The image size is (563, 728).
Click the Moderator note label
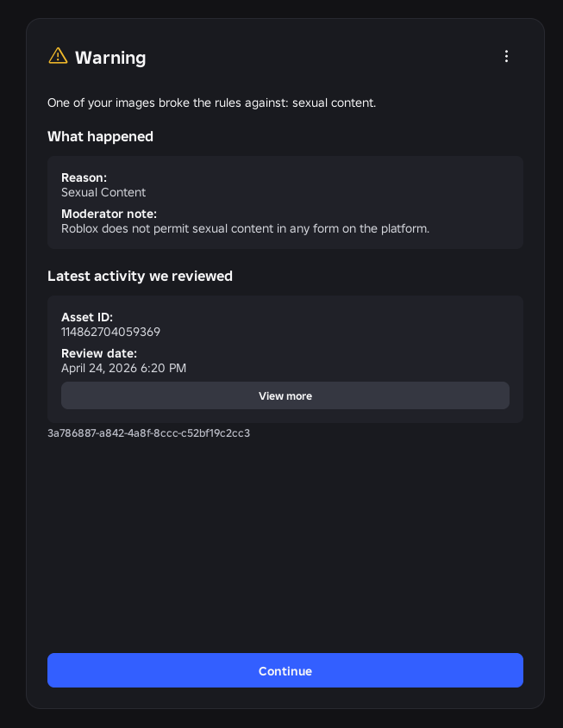(109, 214)
